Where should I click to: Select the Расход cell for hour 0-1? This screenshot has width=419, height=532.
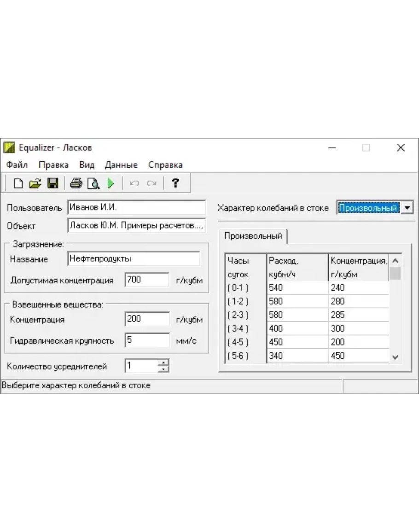297,288
